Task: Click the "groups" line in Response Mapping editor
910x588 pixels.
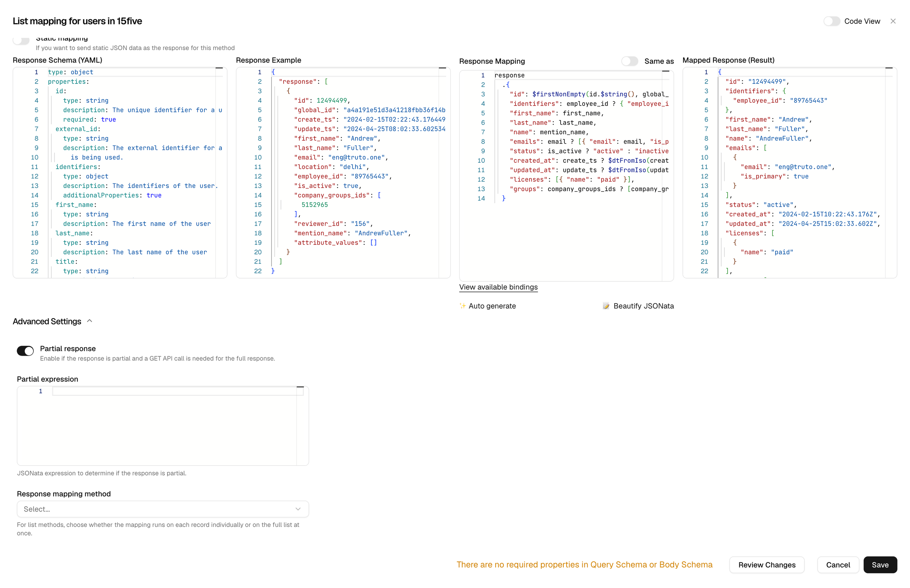Action: (589, 189)
